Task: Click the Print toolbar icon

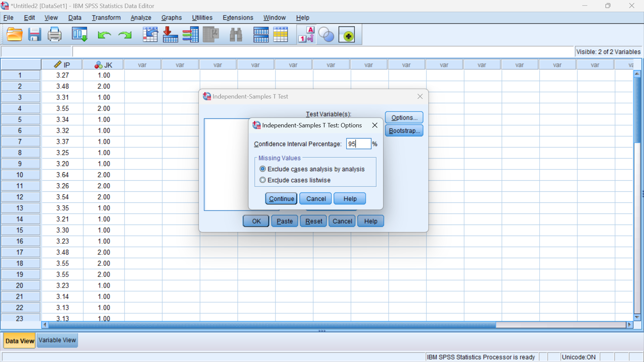Action: pos(54,35)
